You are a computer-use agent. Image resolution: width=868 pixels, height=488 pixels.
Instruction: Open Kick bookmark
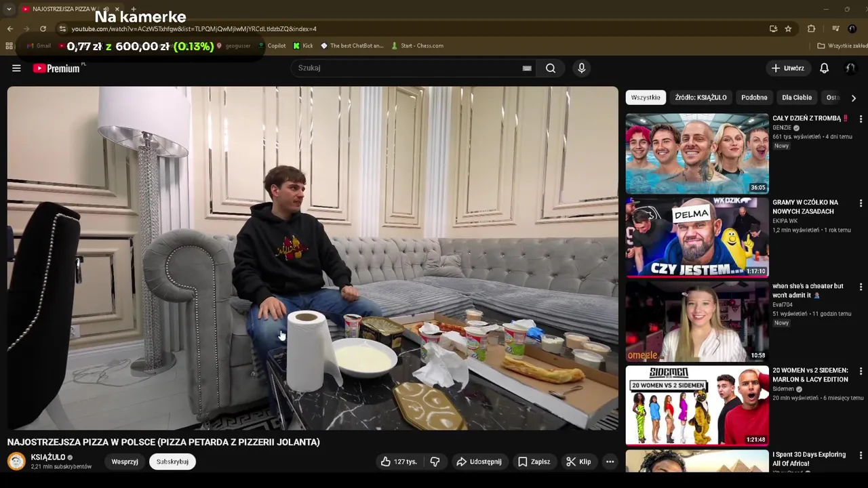[303, 45]
